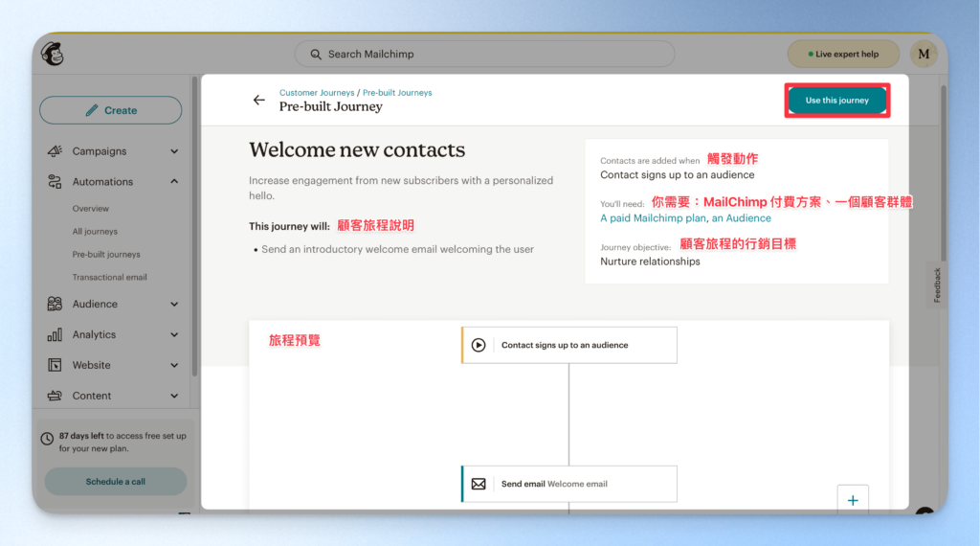
Task: Open the Overview submenu item
Action: pyautogui.click(x=91, y=208)
